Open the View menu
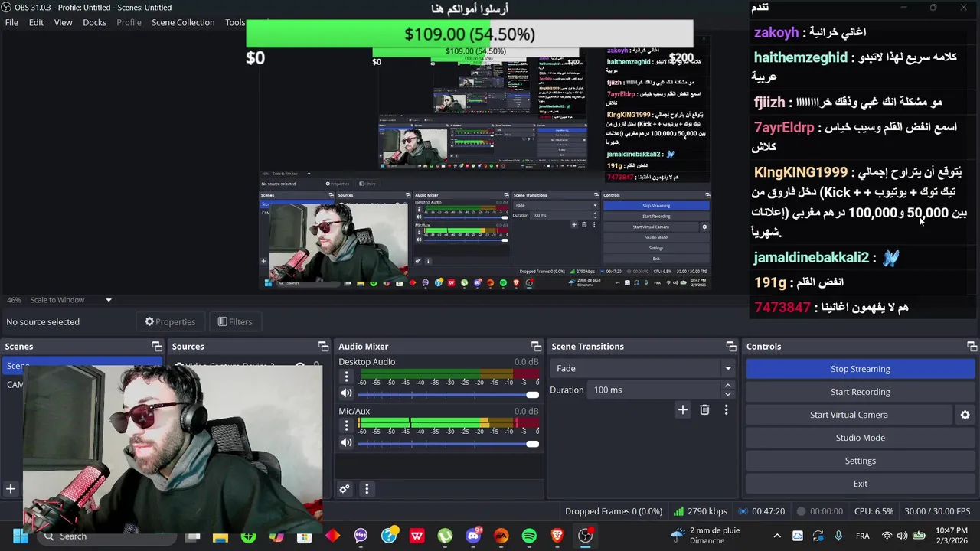Image resolution: width=980 pixels, height=551 pixels. (63, 22)
